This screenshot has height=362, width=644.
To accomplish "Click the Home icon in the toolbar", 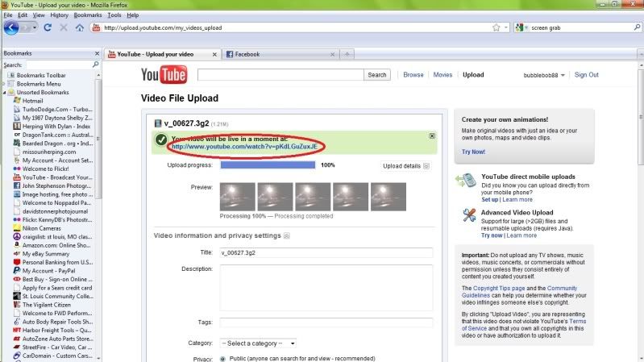I will pos(79,27).
